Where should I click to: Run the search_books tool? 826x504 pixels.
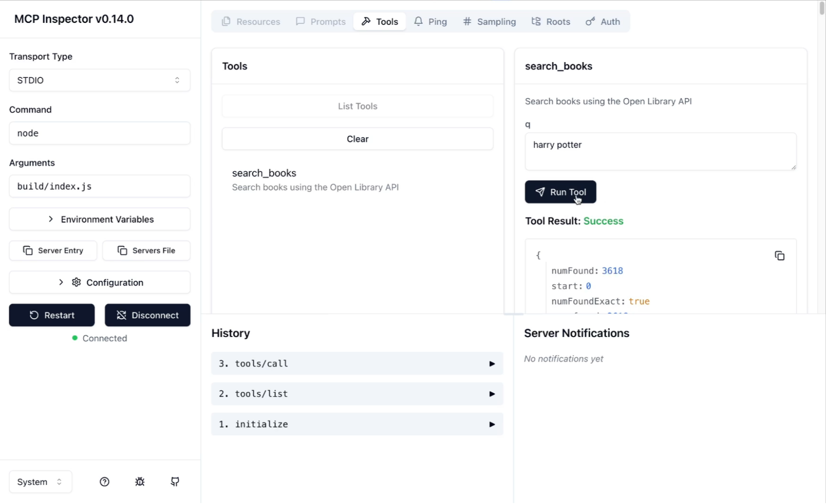560,192
